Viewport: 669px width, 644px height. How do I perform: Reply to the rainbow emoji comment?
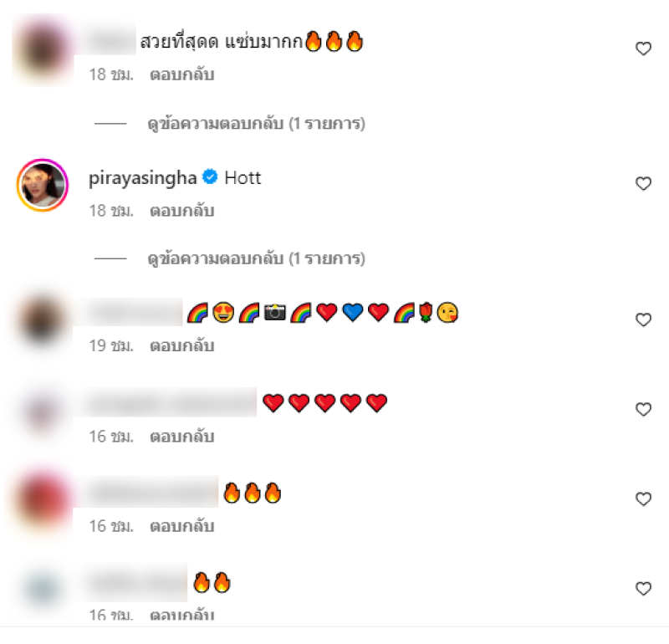tap(181, 345)
